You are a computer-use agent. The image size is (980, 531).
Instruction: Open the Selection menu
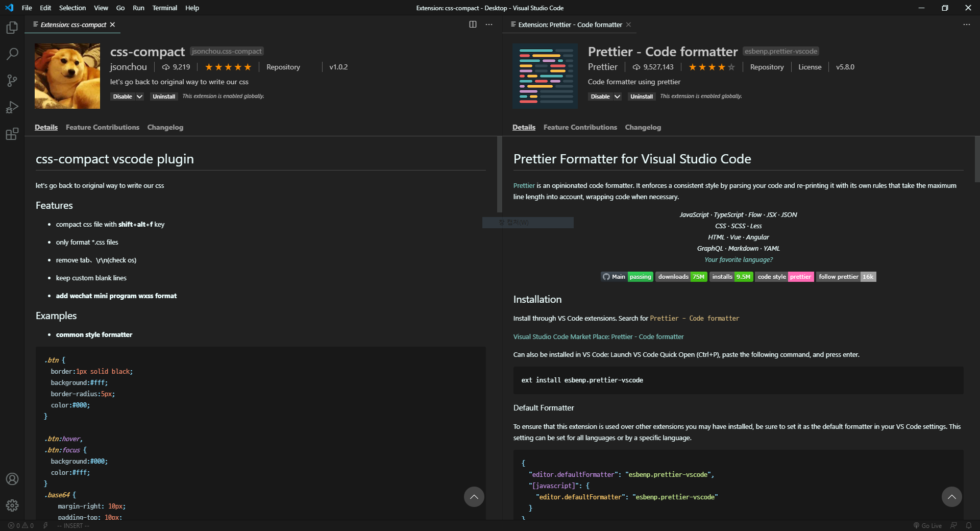pos(72,8)
